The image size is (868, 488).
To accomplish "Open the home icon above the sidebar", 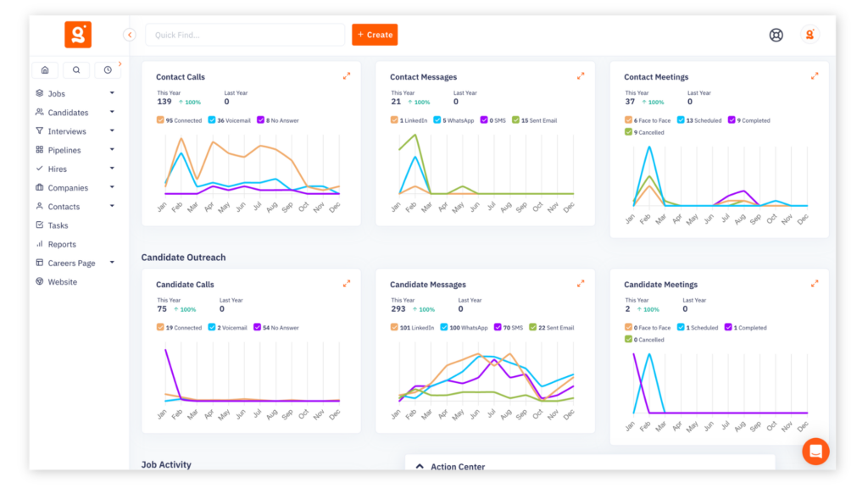I will (x=44, y=69).
